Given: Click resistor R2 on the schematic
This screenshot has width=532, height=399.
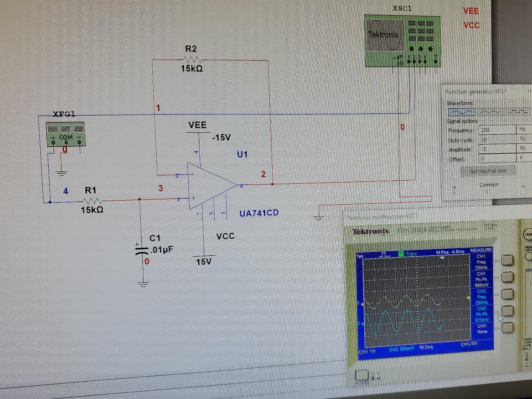Looking at the screenshot, I should coord(192,59).
